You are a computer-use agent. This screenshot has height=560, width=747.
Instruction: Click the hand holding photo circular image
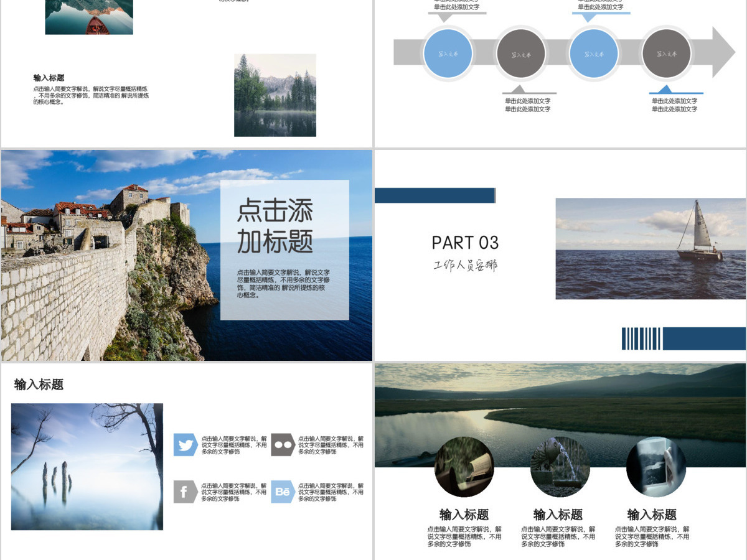coord(656,467)
